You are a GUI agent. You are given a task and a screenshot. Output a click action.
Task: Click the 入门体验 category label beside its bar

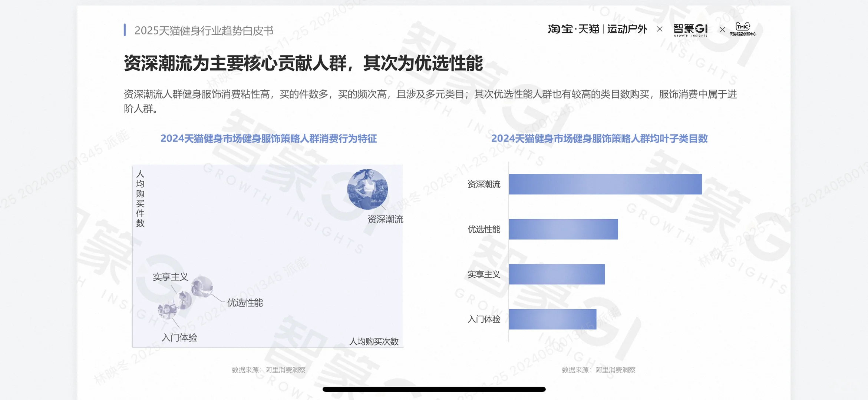click(x=484, y=319)
